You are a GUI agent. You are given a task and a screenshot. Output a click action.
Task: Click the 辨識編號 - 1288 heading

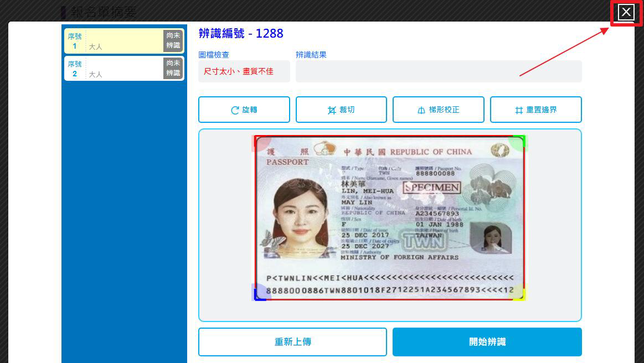pyautogui.click(x=241, y=33)
